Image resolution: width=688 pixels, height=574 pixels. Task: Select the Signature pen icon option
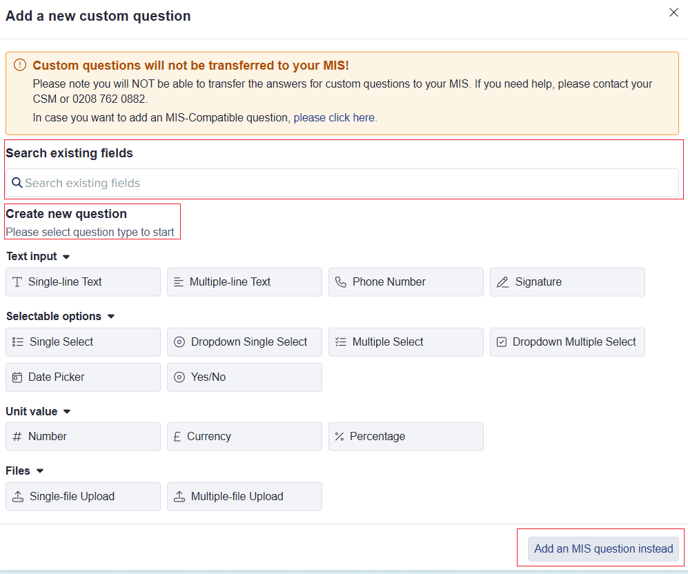point(567,282)
